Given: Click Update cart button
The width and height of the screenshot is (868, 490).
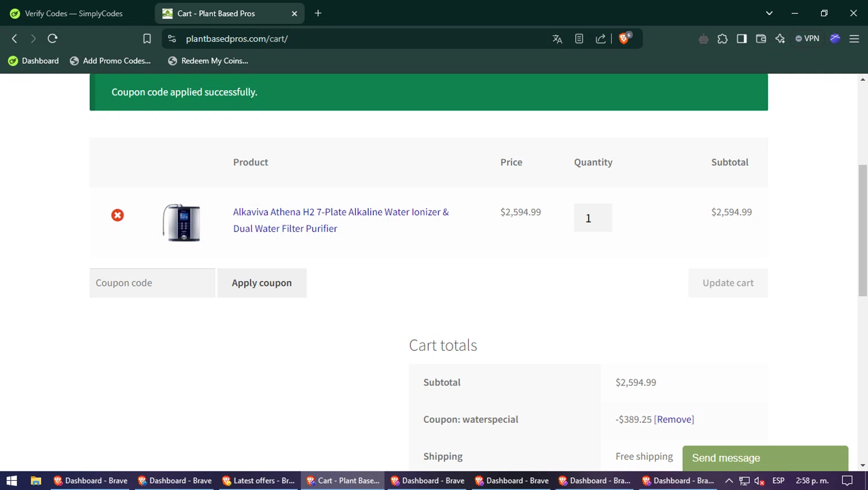Looking at the screenshot, I should pyautogui.click(x=728, y=283).
